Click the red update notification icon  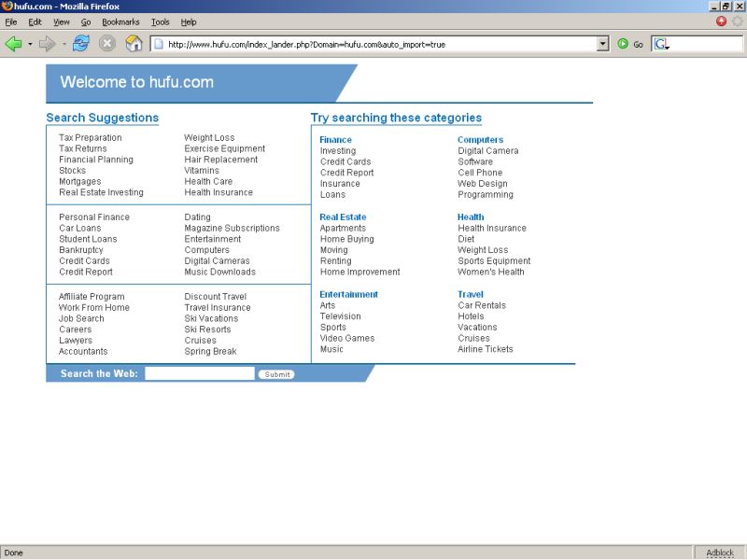[x=722, y=21]
